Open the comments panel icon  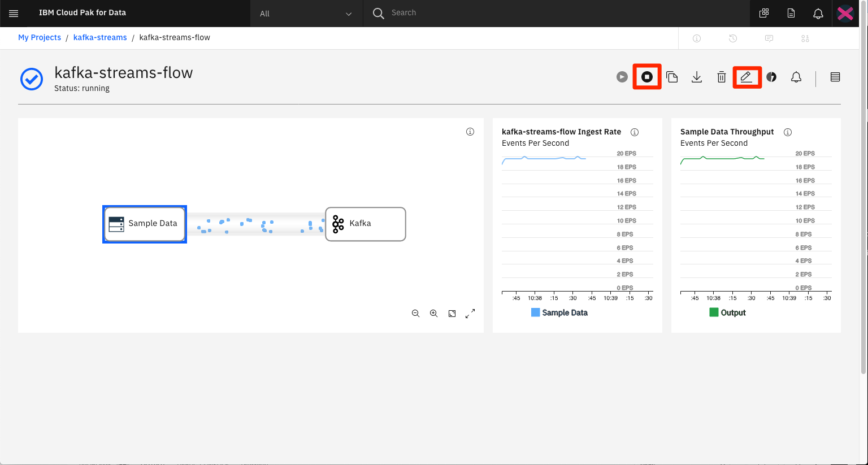click(769, 38)
